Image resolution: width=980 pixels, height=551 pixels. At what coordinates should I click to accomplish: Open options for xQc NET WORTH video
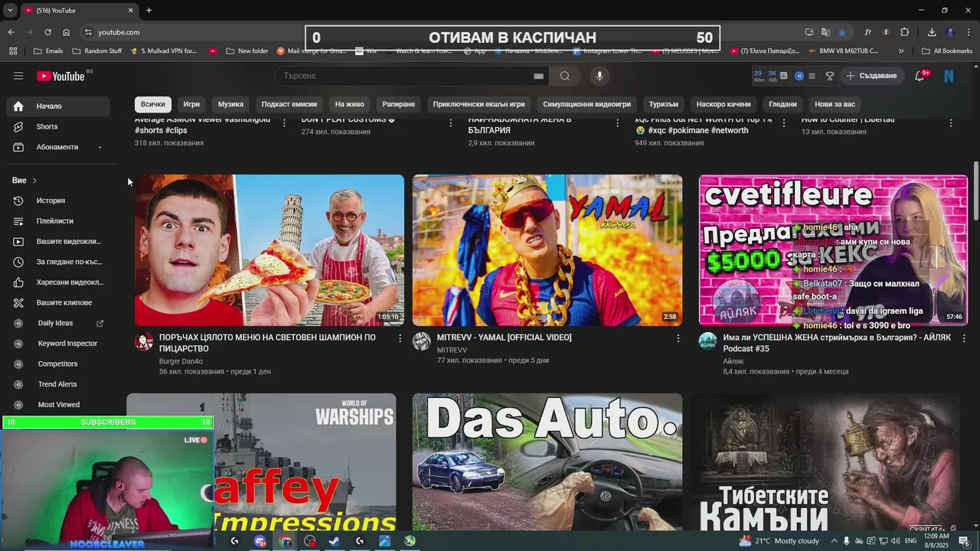[x=783, y=122]
